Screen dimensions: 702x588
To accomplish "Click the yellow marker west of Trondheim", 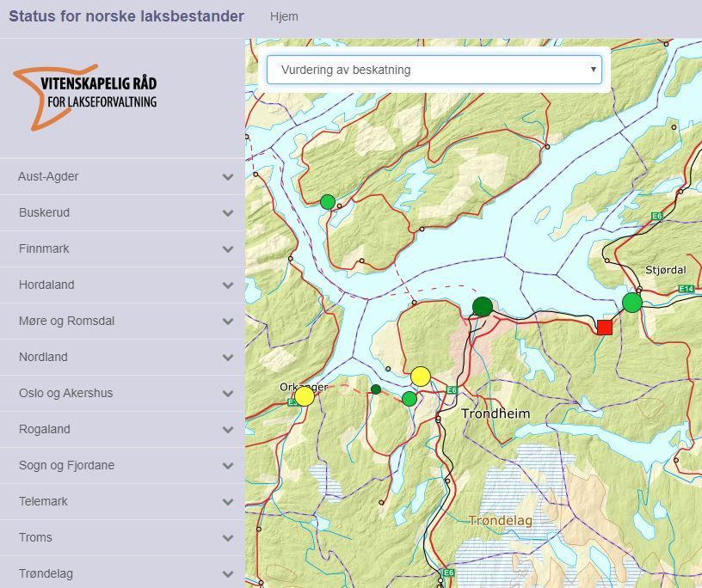I will coord(421,375).
